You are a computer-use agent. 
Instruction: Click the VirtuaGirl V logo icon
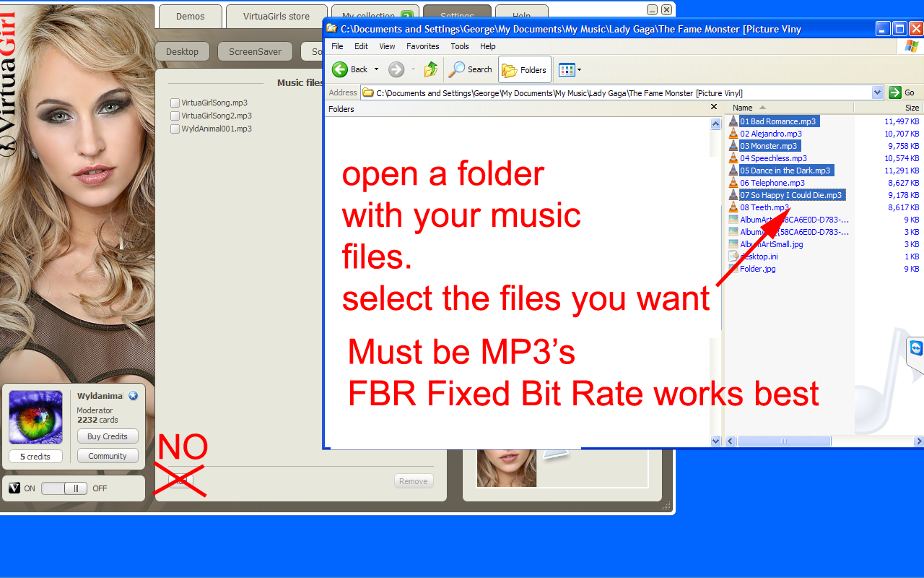point(14,488)
